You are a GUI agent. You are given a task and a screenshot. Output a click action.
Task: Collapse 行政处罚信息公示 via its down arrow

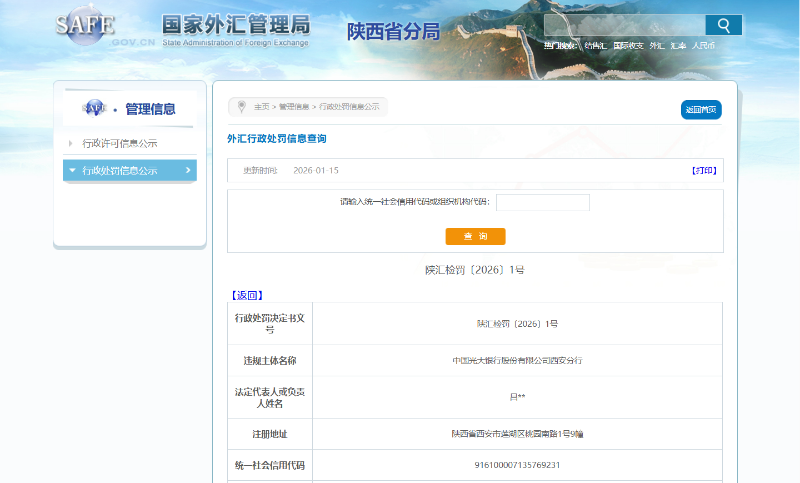72,170
